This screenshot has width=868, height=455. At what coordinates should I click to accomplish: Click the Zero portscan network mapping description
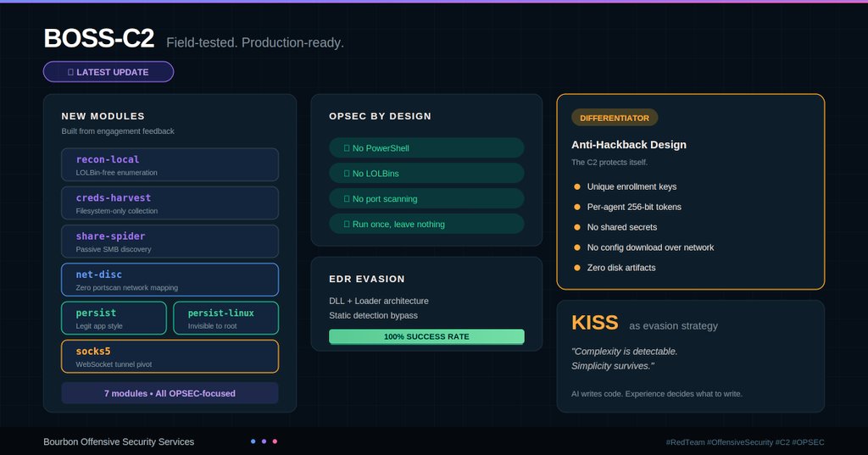tap(127, 288)
